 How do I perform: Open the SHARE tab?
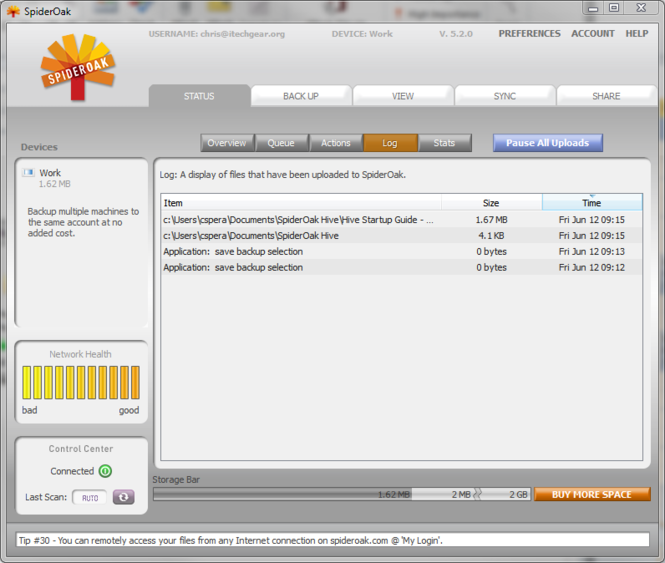[606, 96]
